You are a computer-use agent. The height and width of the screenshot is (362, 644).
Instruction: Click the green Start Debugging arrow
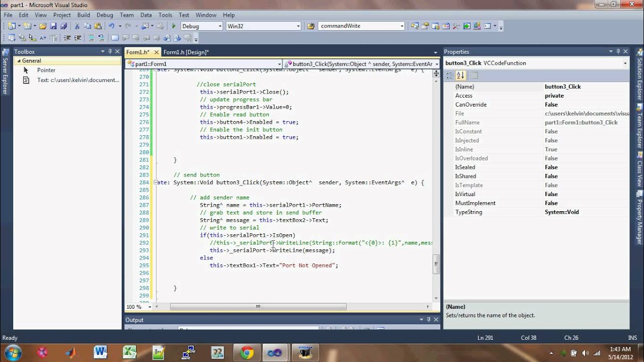point(174,26)
